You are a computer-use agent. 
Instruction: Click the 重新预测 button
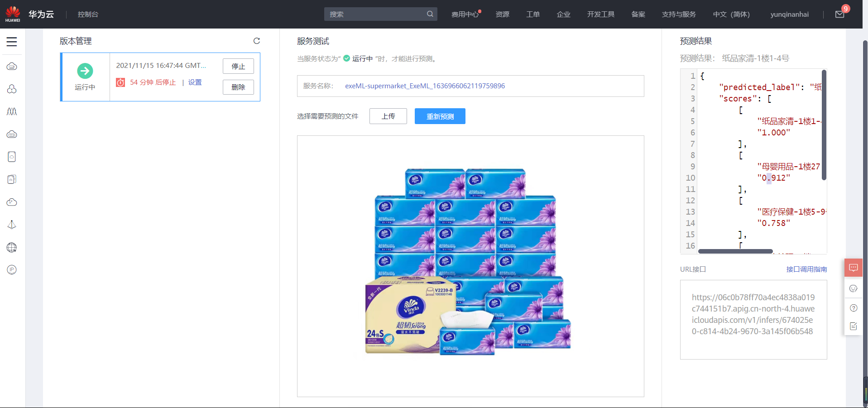click(x=440, y=116)
